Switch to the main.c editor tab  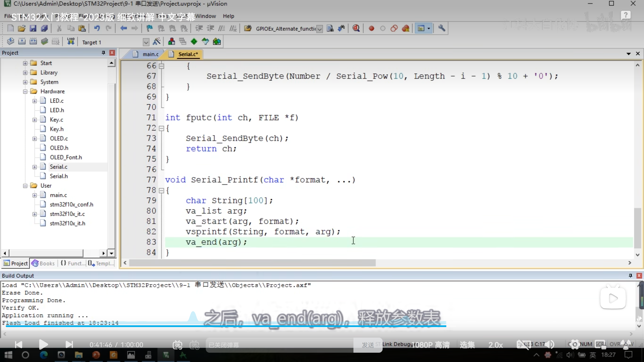click(150, 54)
